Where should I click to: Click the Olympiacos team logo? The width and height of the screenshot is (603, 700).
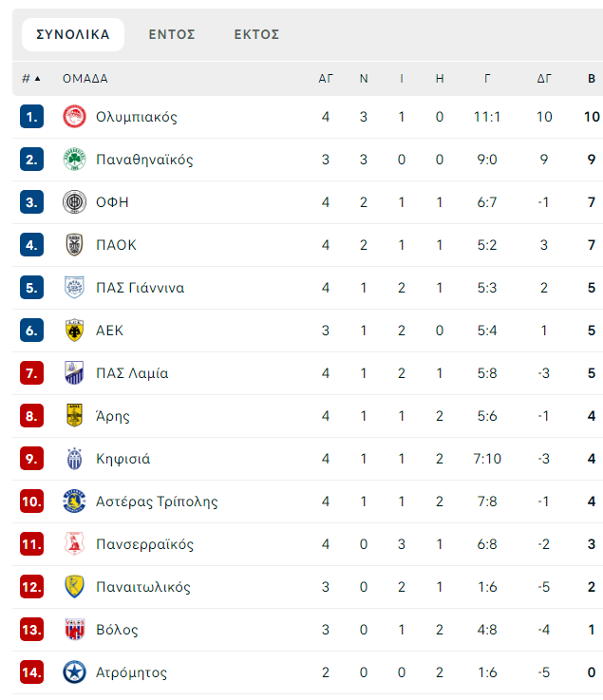pos(74,117)
